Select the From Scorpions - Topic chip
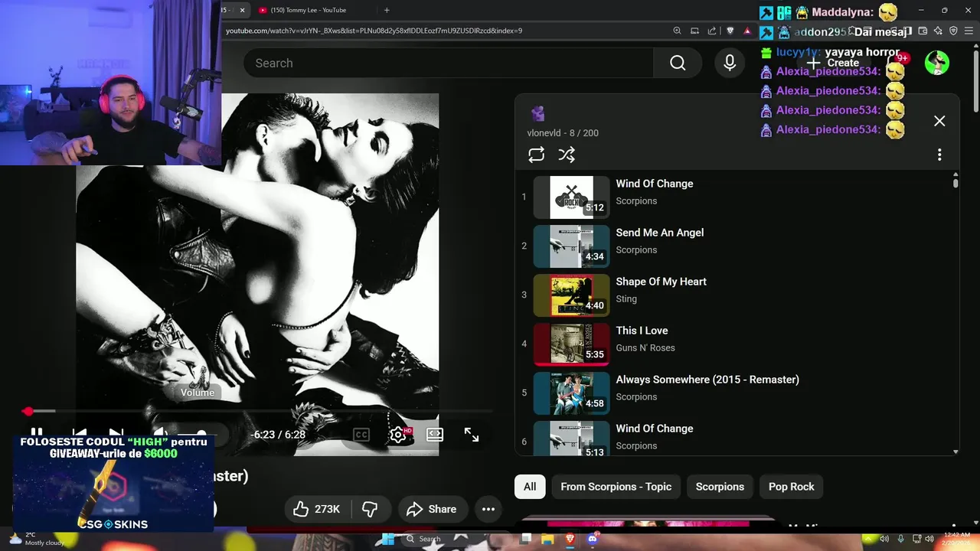 (x=616, y=487)
